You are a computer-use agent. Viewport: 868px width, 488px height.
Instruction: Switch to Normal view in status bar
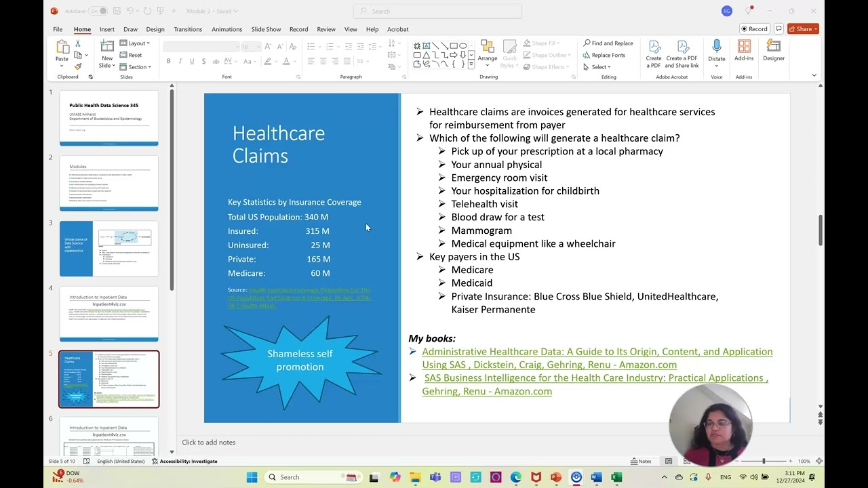(x=669, y=462)
